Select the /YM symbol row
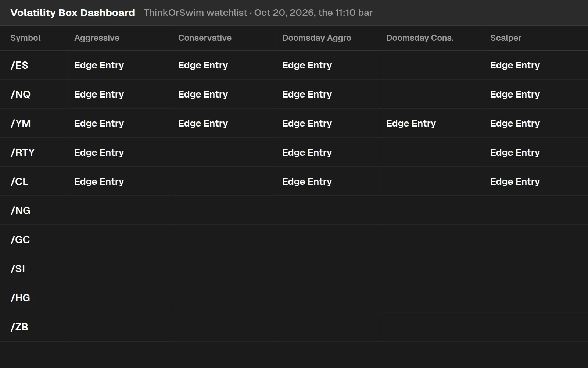 [x=294, y=123]
